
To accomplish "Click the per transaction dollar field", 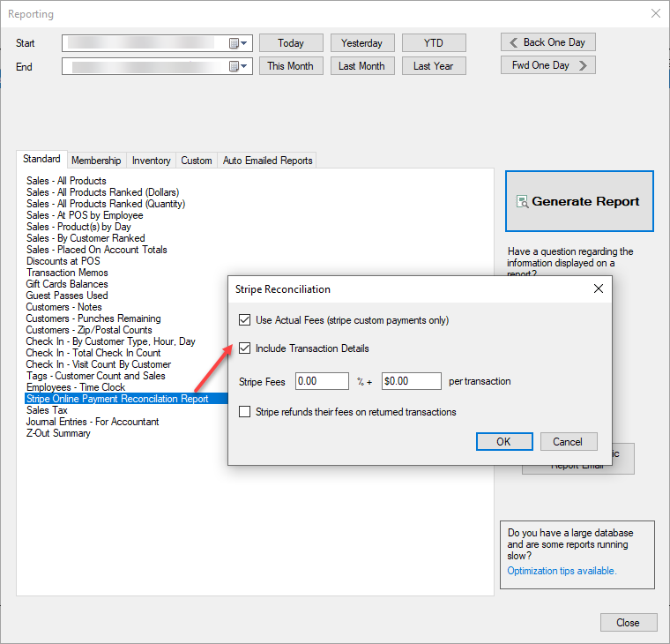I will click(x=412, y=381).
